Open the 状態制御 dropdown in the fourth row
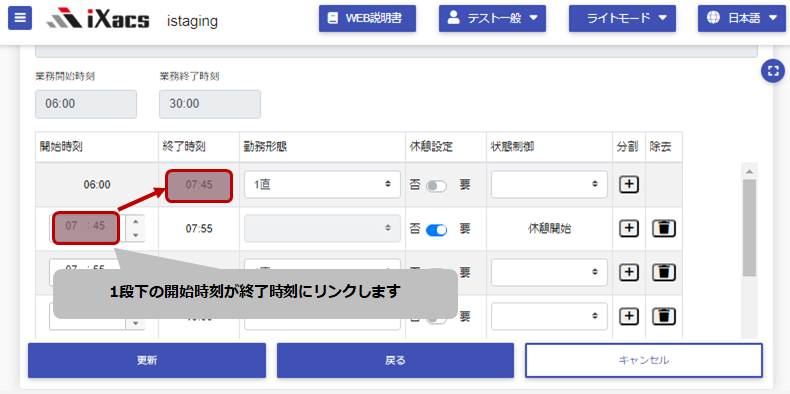The height and width of the screenshot is (394, 790). [x=549, y=316]
